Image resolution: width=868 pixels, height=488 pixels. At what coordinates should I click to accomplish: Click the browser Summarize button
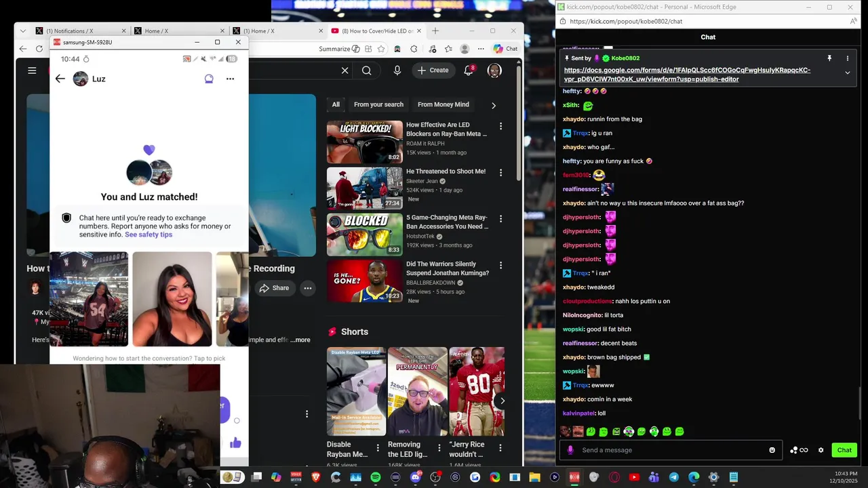coord(339,49)
